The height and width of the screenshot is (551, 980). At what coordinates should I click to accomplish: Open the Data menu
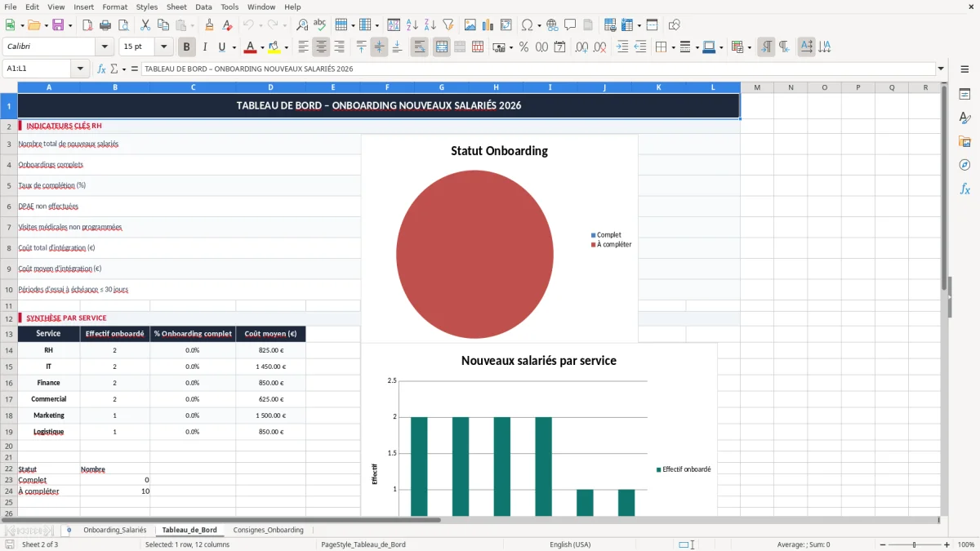point(203,7)
